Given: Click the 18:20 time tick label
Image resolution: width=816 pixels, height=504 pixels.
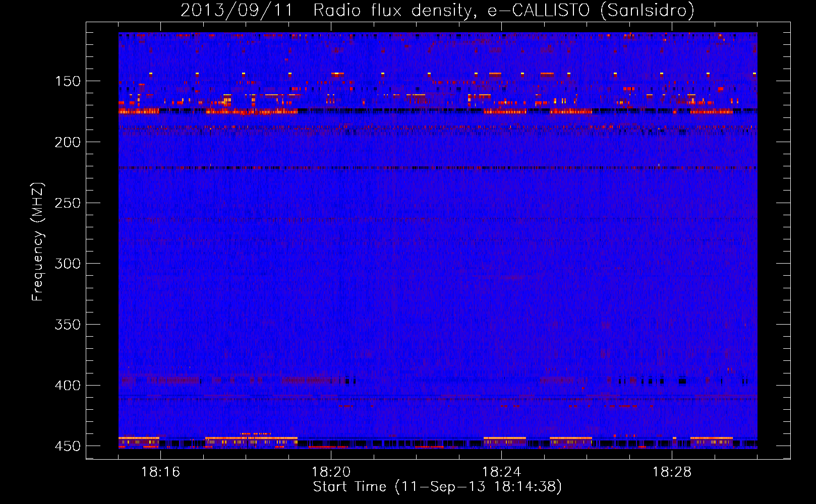Looking at the screenshot, I should pos(331,472).
